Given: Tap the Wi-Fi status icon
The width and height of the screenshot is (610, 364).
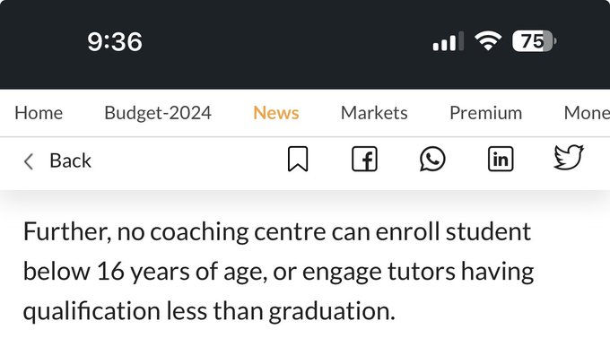Looking at the screenshot, I should click(x=488, y=41).
